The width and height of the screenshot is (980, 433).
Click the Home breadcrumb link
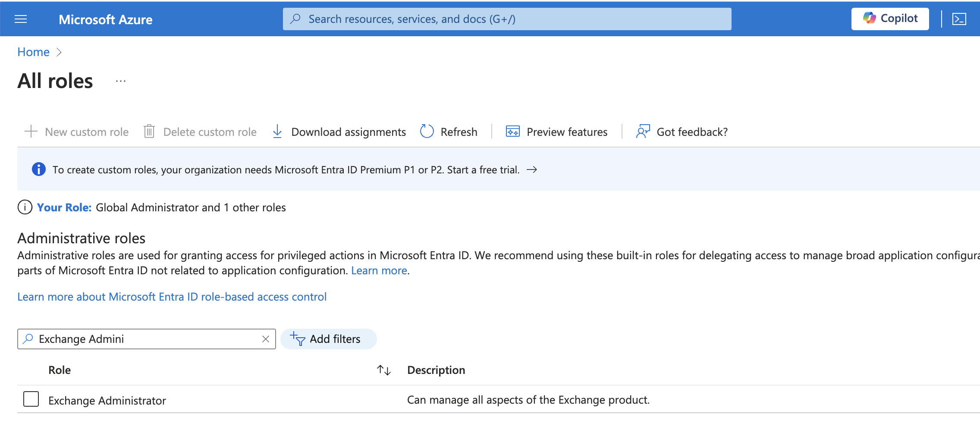(x=33, y=52)
